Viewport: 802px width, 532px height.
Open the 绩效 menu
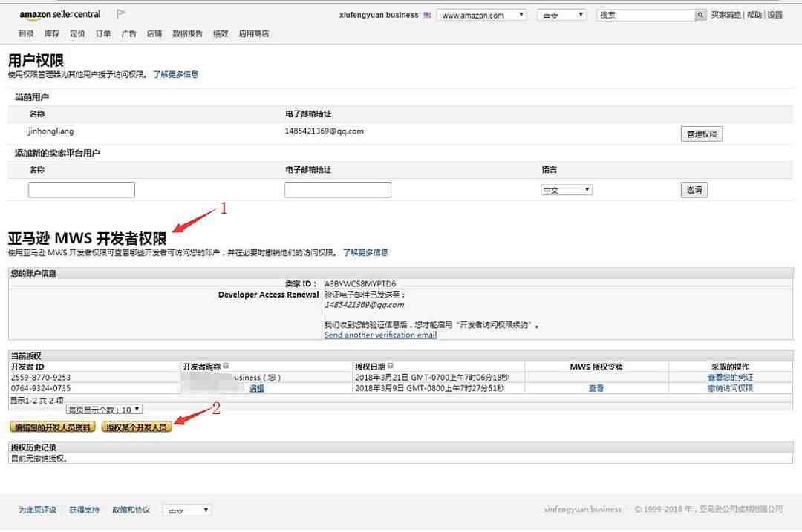[221, 33]
